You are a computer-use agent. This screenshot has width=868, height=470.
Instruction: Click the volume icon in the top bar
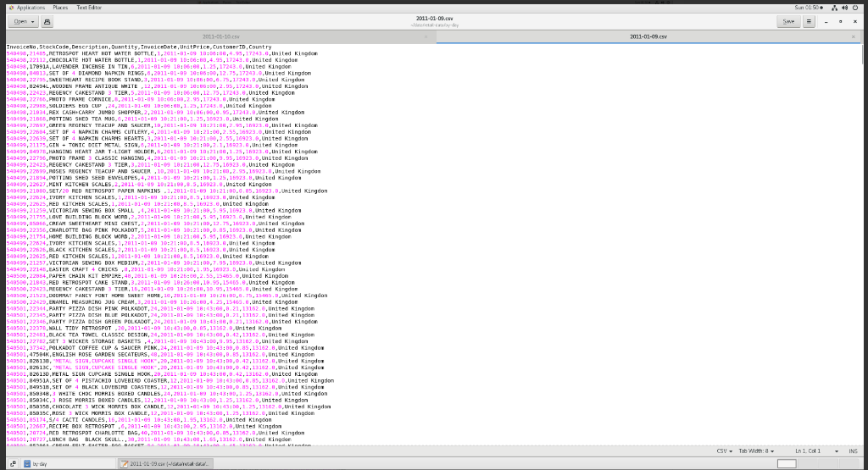click(845, 8)
